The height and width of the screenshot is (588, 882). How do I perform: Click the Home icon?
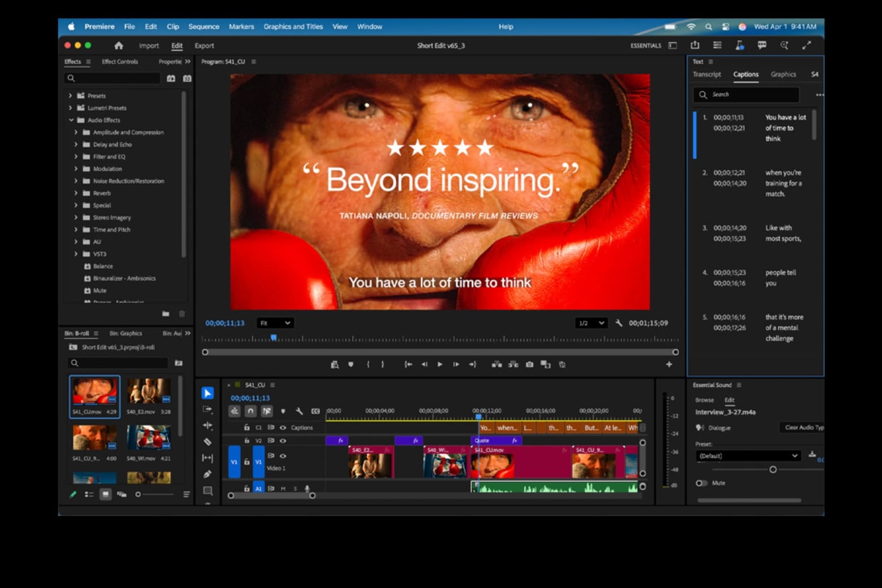(119, 46)
